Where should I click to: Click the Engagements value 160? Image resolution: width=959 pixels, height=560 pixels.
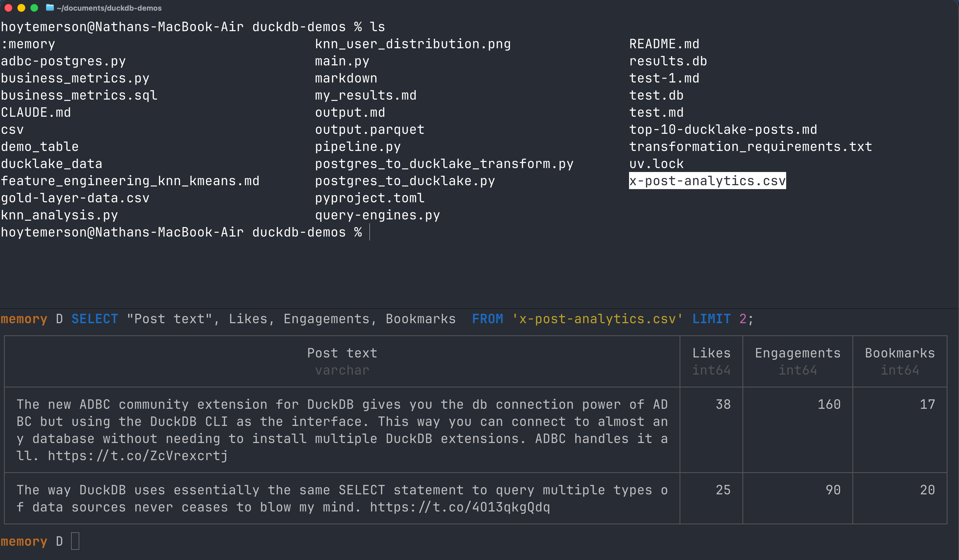[829, 404]
